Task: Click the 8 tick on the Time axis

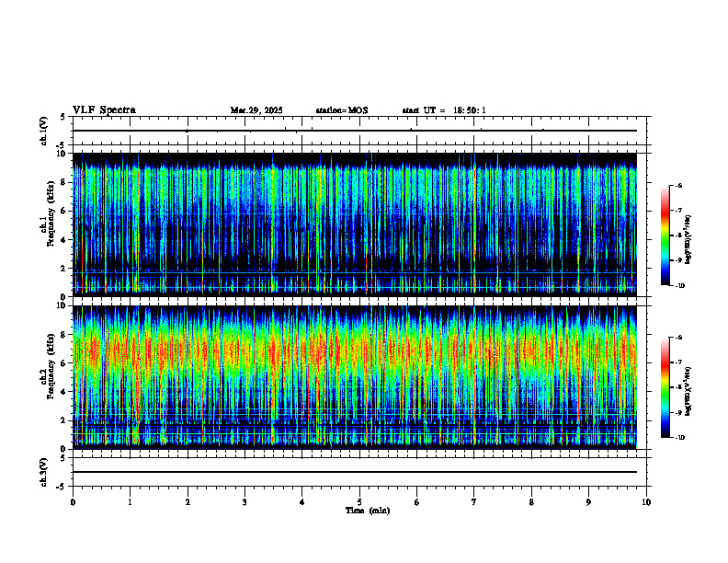Action: click(x=531, y=502)
